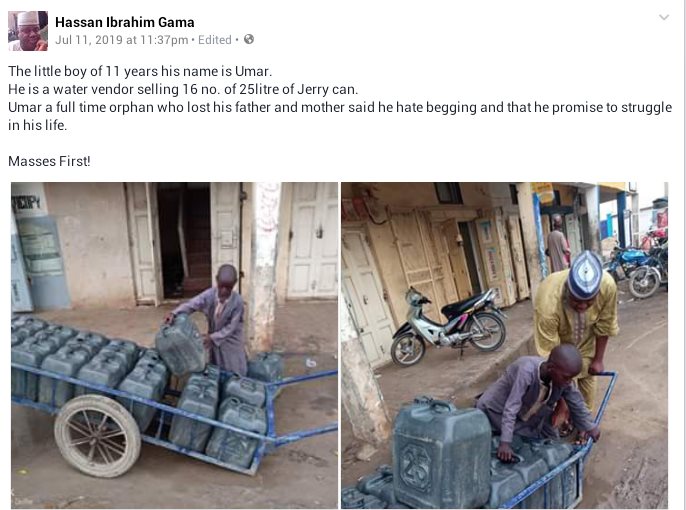View edit history via the Edited label
The image size is (686, 510).
[214, 40]
